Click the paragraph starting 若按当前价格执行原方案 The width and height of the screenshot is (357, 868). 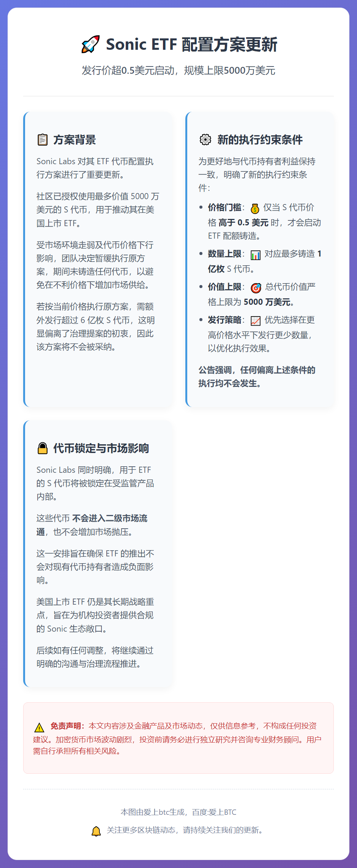coord(95,327)
